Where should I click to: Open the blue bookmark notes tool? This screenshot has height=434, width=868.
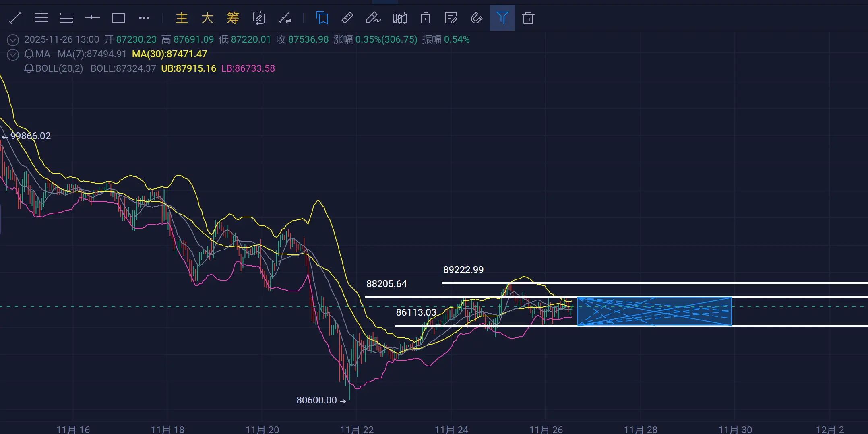(x=322, y=18)
